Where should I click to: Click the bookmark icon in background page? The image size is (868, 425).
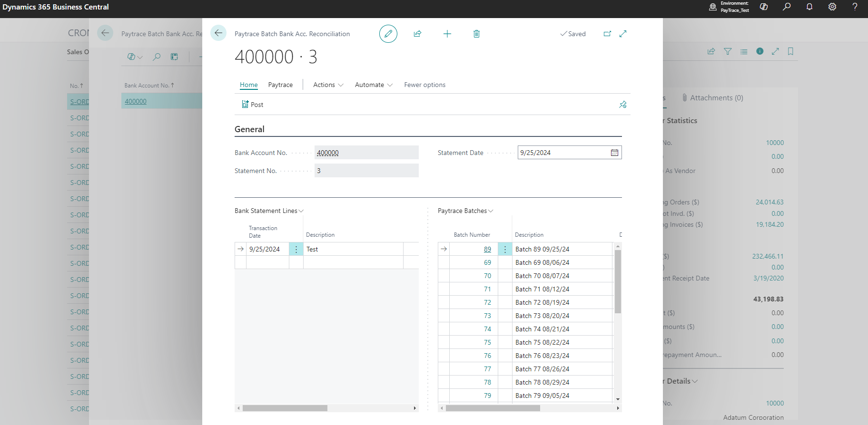click(x=790, y=51)
